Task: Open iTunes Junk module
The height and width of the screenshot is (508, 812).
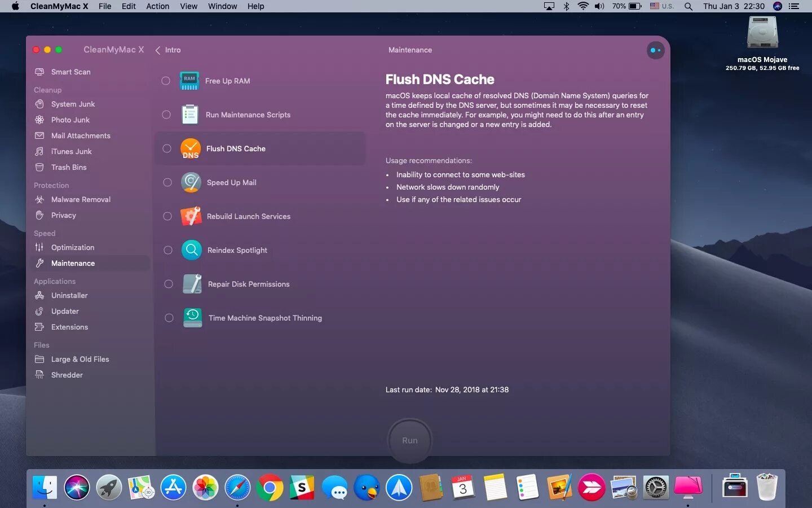Action: [71, 151]
